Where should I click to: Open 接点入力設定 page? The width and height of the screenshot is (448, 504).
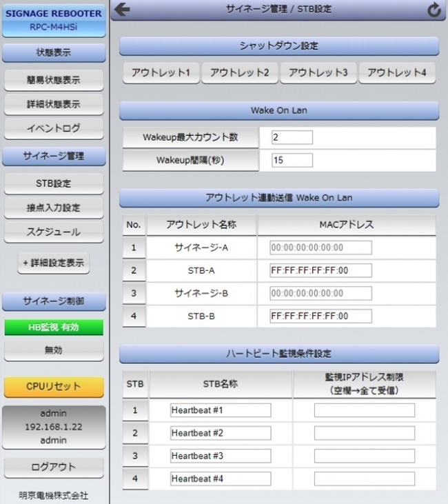pos(54,208)
